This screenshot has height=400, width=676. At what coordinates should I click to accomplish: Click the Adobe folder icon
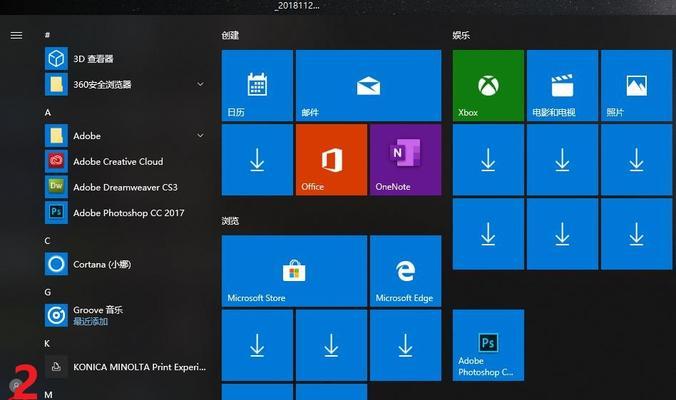(x=56, y=136)
